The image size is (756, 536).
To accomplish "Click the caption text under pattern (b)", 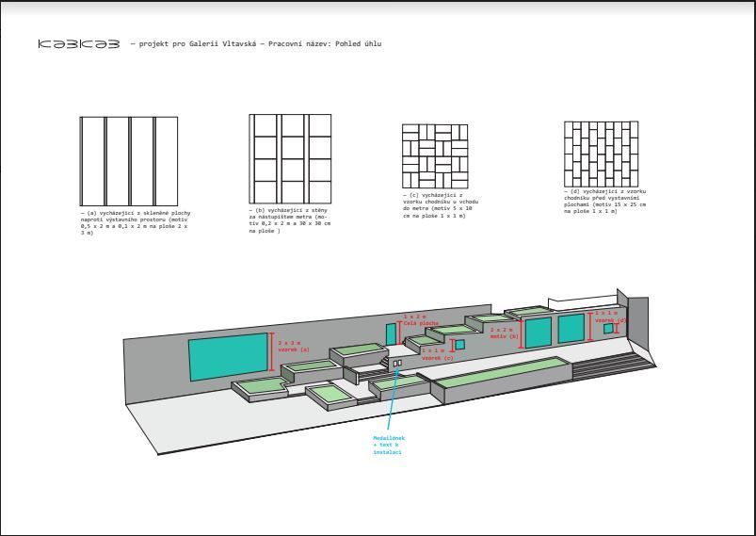I will click(289, 219).
